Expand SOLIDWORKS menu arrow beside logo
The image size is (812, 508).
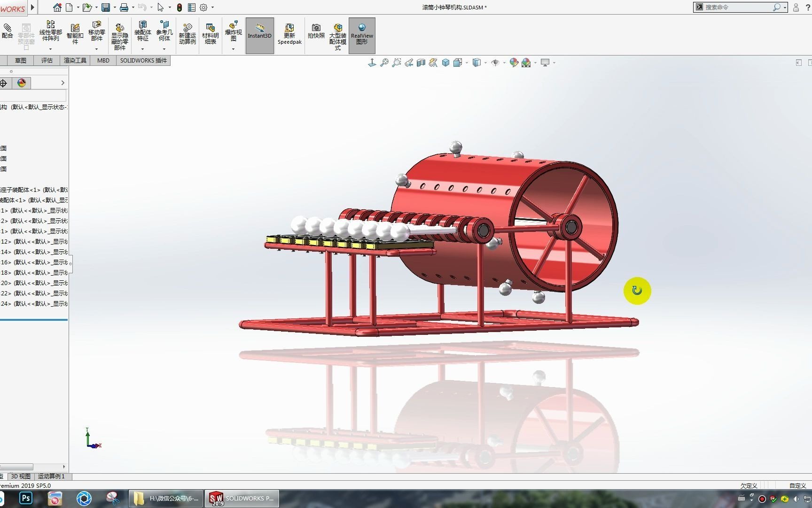[32, 7]
